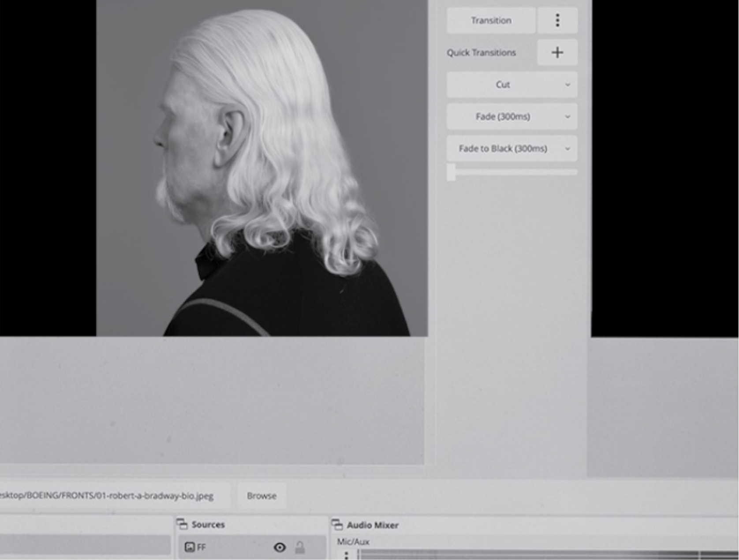Viewport: 739px width, 560px height.
Task: Add a quick transition with the plus icon
Action: pos(557,52)
